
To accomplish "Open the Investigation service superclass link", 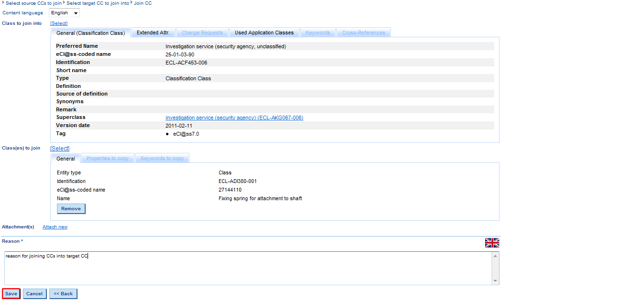I will pos(234,118).
